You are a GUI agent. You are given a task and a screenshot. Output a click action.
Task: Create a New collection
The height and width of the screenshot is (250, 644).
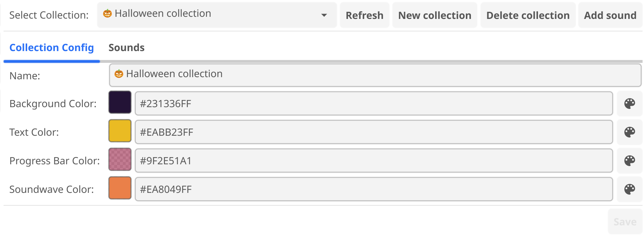tap(434, 15)
